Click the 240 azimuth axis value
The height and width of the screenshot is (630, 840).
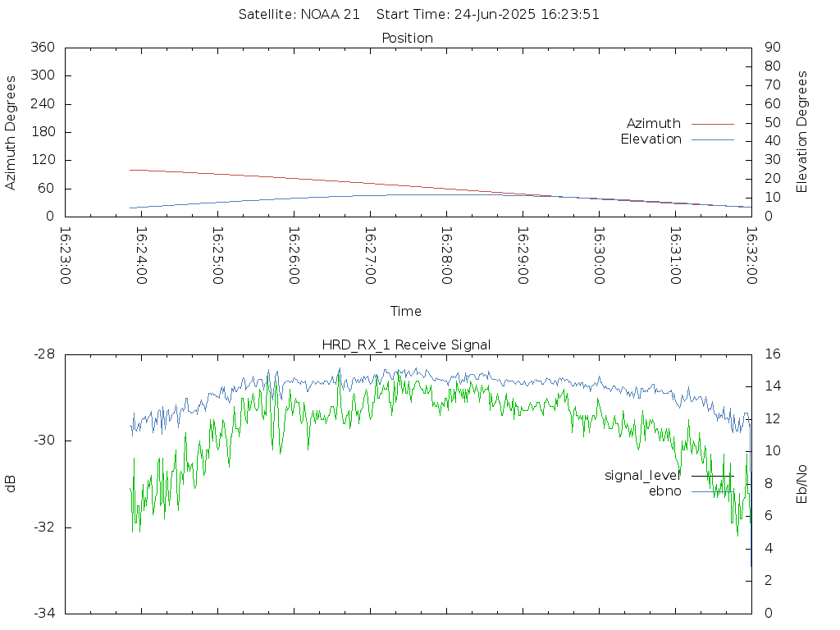tap(43, 103)
